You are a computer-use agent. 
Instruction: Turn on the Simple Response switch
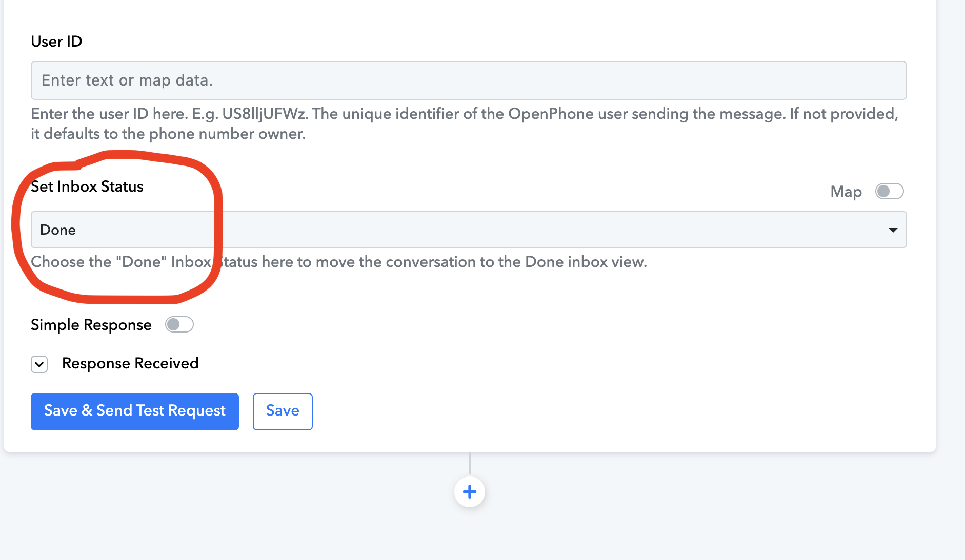point(179,325)
